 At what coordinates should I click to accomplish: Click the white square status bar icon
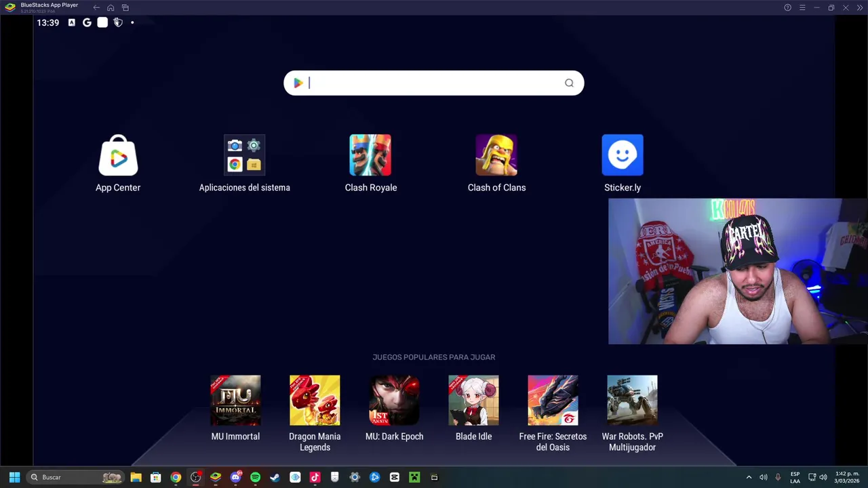[102, 22]
